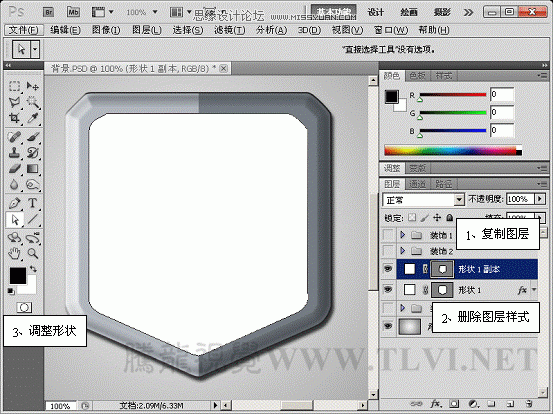Choose the Clone Stamp tool
Viewport: 553px width, 414px height.
point(14,153)
